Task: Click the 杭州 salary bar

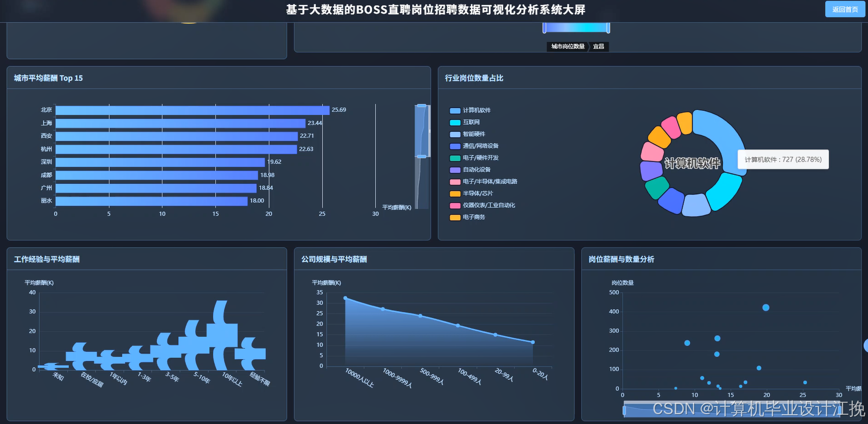Action: pos(176,149)
